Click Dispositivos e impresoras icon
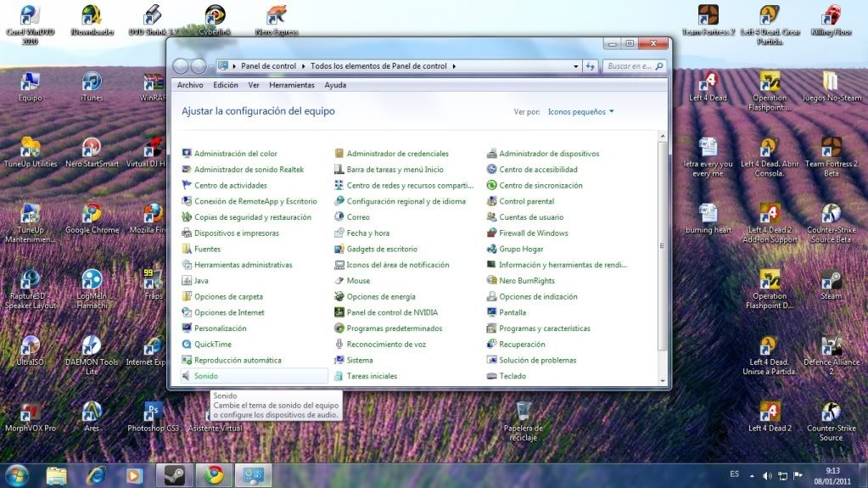The image size is (868, 488). pyautogui.click(x=187, y=233)
